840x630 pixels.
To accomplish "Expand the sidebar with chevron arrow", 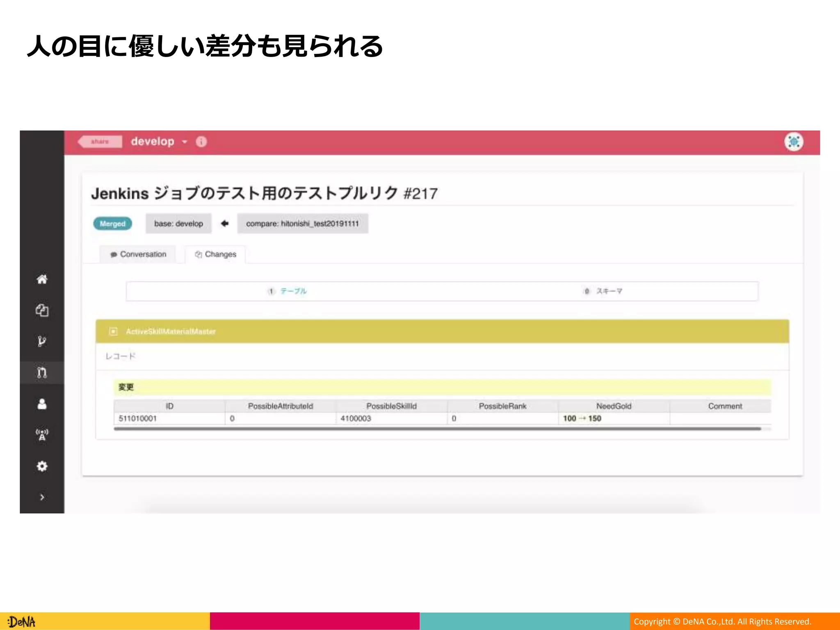I will tap(42, 498).
